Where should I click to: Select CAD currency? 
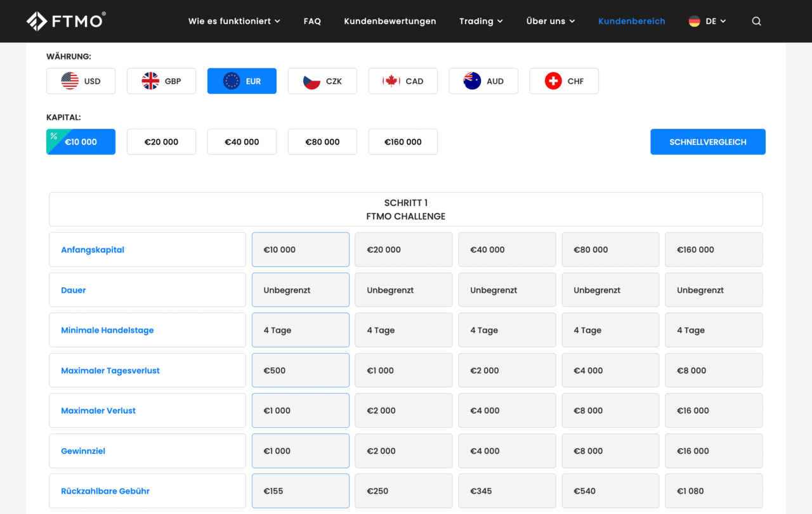click(403, 81)
